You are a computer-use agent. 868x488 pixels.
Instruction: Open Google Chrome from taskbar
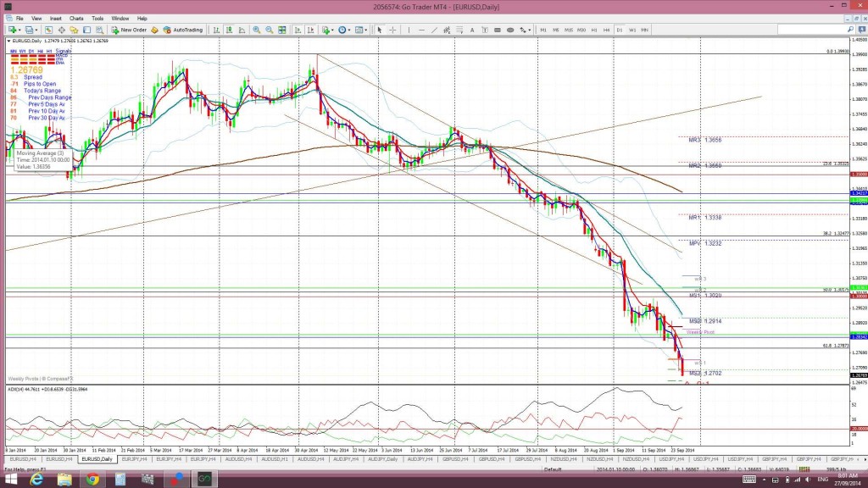[x=92, y=480]
